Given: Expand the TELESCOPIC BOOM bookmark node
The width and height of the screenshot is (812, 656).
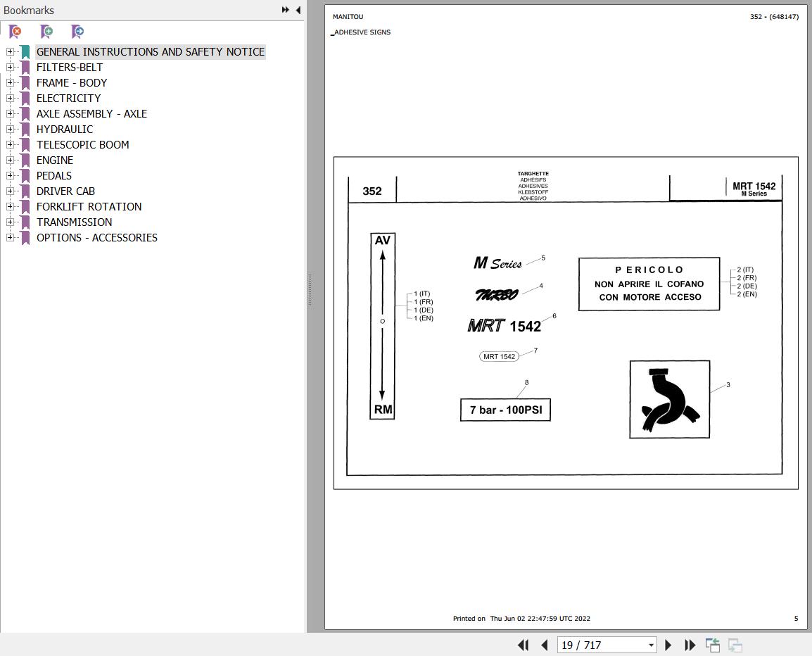Looking at the screenshot, I should tap(10, 144).
